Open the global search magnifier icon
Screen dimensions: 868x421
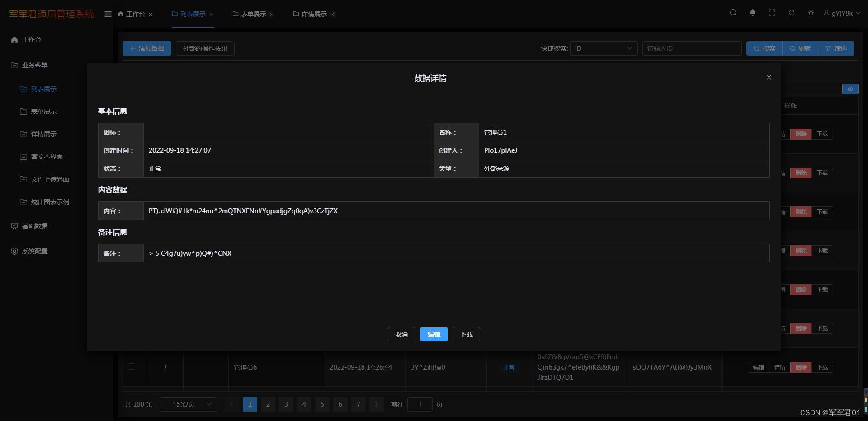733,13
